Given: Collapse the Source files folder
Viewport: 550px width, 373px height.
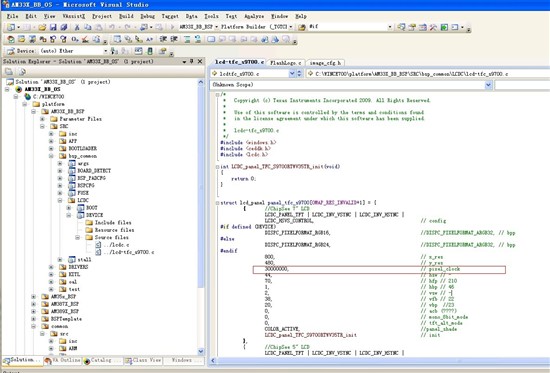Looking at the screenshot, I should pos(78,237).
